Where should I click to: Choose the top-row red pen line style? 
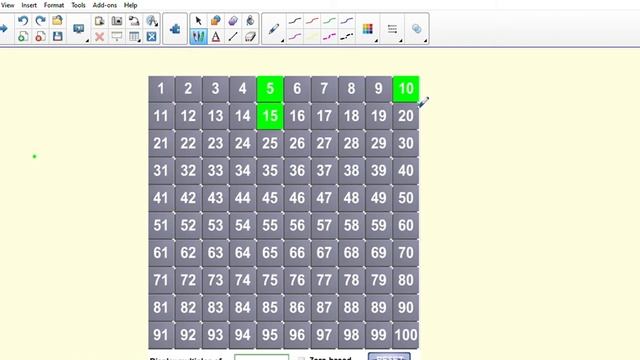312,21
